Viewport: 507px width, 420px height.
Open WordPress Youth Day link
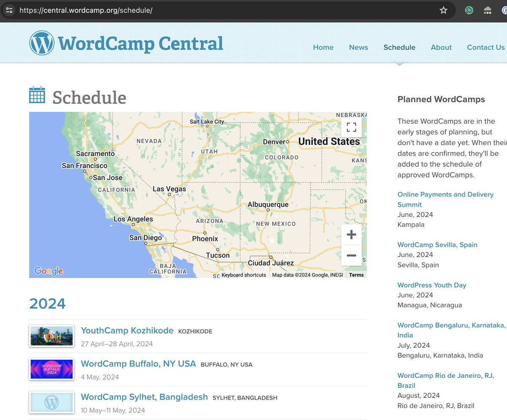pos(432,285)
